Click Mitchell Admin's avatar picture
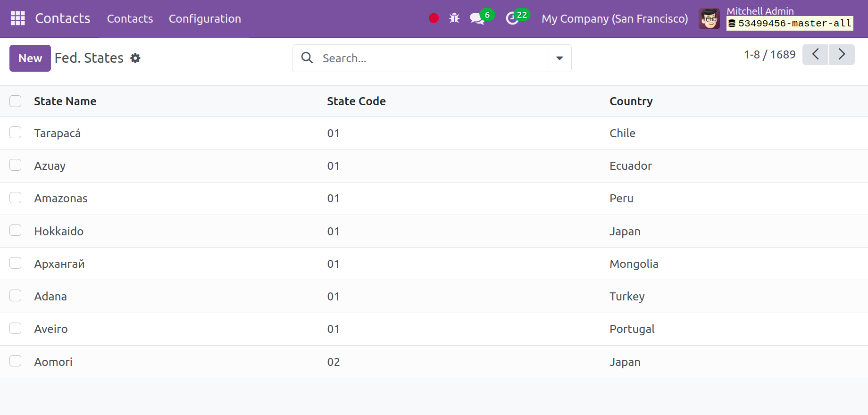 [709, 19]
